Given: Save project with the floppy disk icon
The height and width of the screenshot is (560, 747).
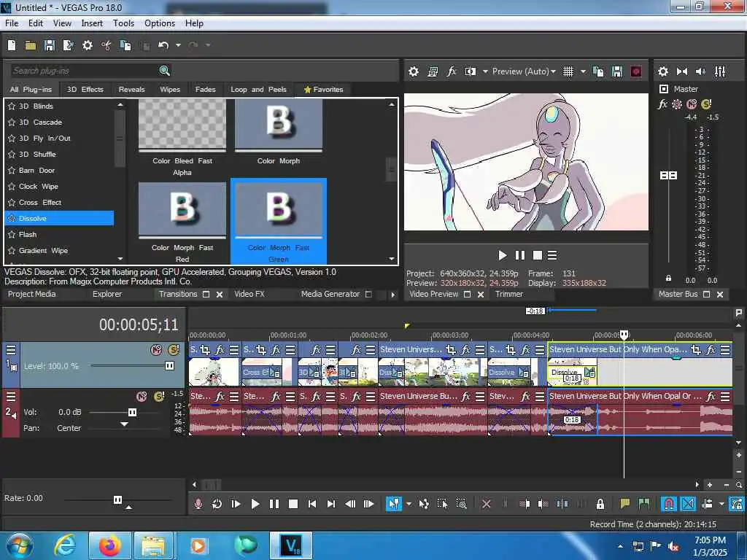Looking at the screenshot, I should (x=49, y=45).
